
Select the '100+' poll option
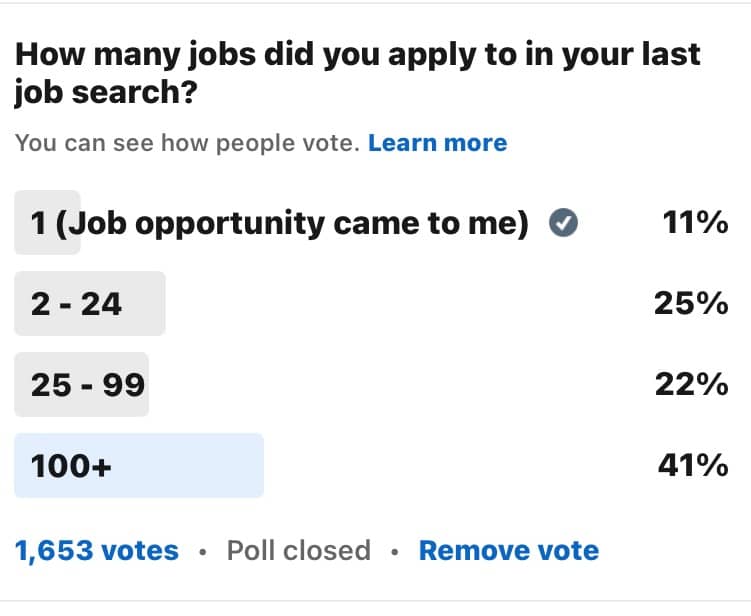372,466
